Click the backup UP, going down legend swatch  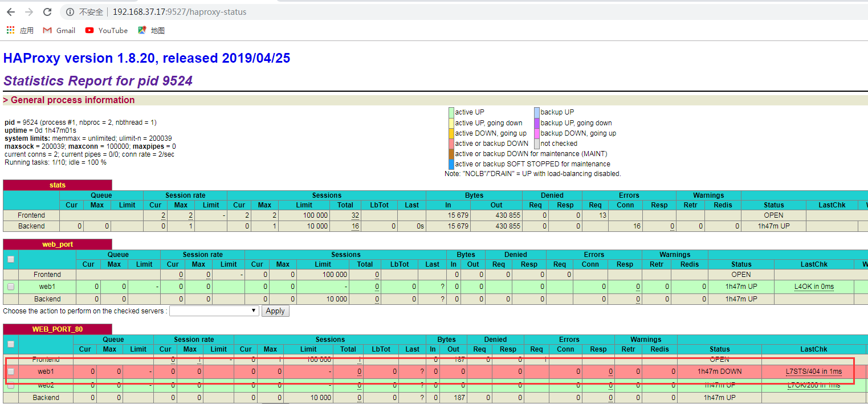[537, 123]
